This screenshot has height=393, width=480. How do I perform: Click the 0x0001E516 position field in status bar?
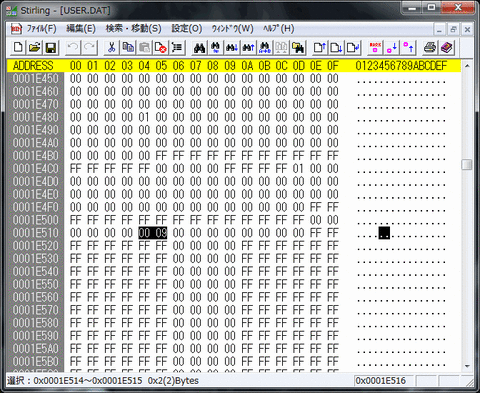384,381
